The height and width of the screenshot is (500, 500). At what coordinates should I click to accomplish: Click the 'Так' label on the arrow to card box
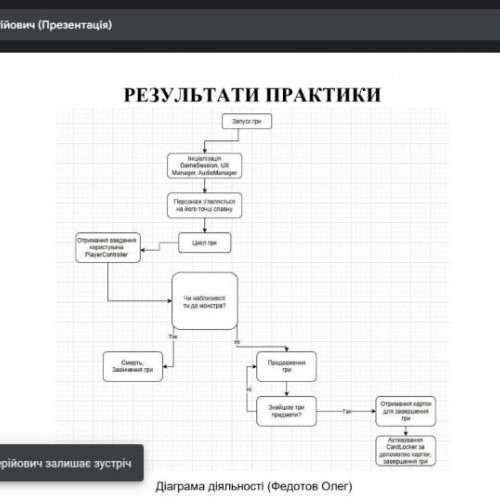(x=347, y=411)
